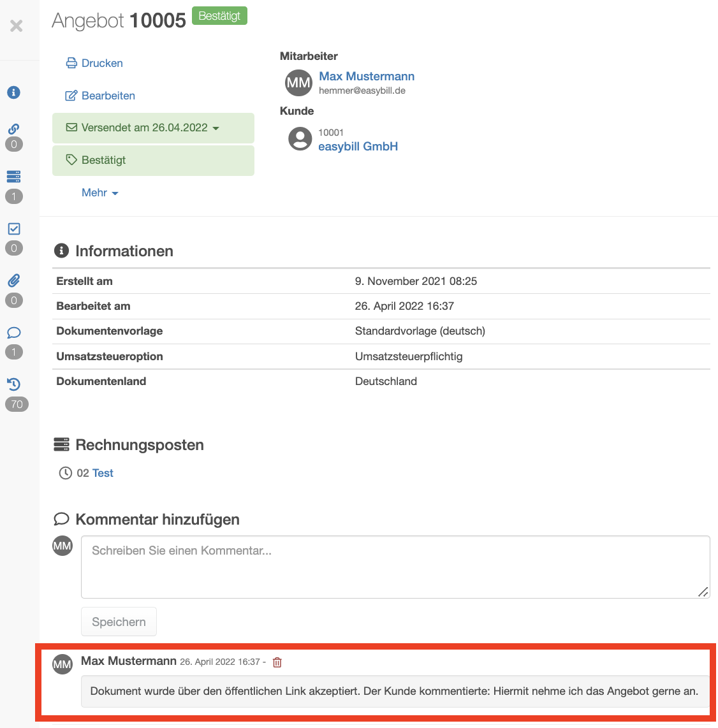Expand the Mehr dropdown menu
718x728 pixels.
point(100,193)
